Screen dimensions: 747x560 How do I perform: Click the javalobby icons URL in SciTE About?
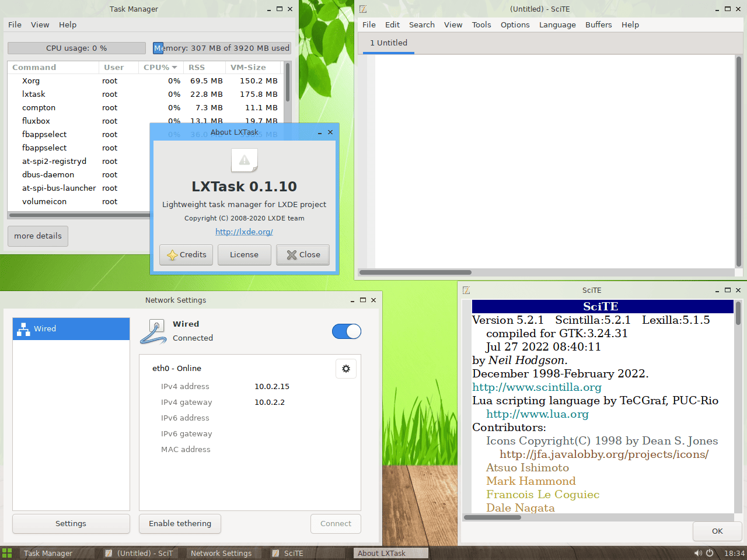tap(604, 454)
